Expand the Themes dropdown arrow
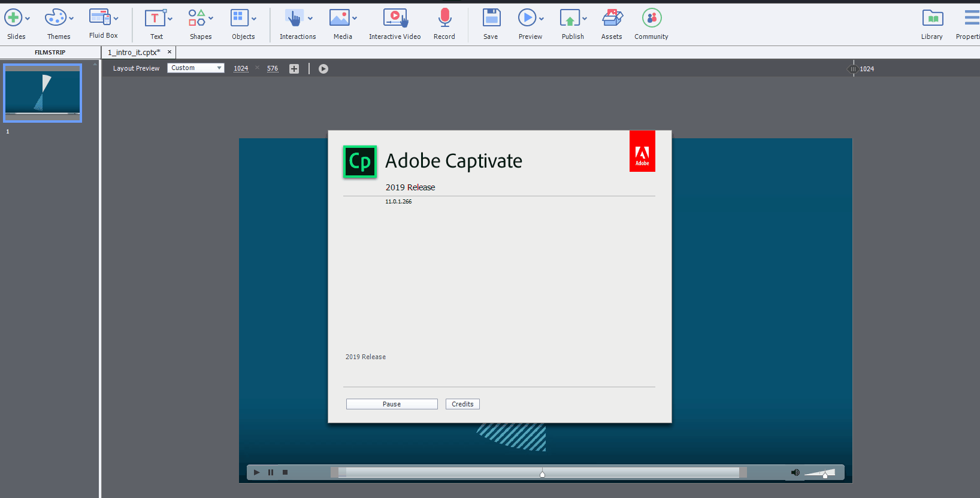This screenshot has height=498, width=980. coord(71,19)
